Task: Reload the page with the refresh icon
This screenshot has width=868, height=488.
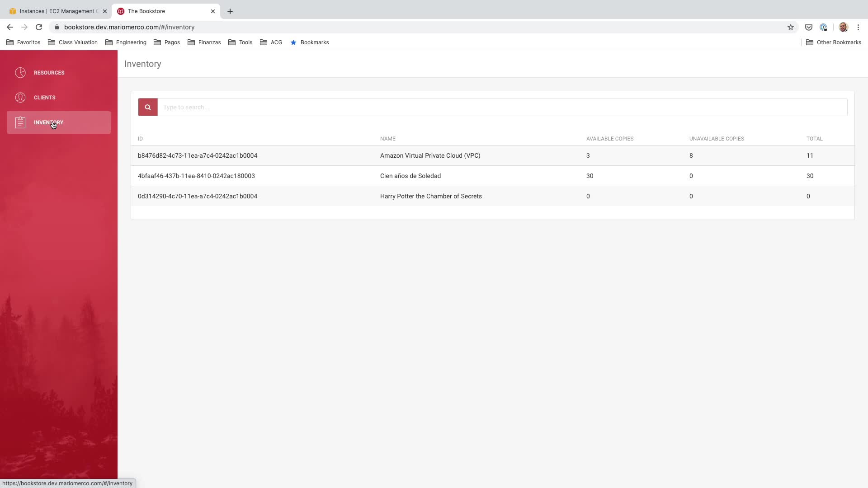Action: 39,27
